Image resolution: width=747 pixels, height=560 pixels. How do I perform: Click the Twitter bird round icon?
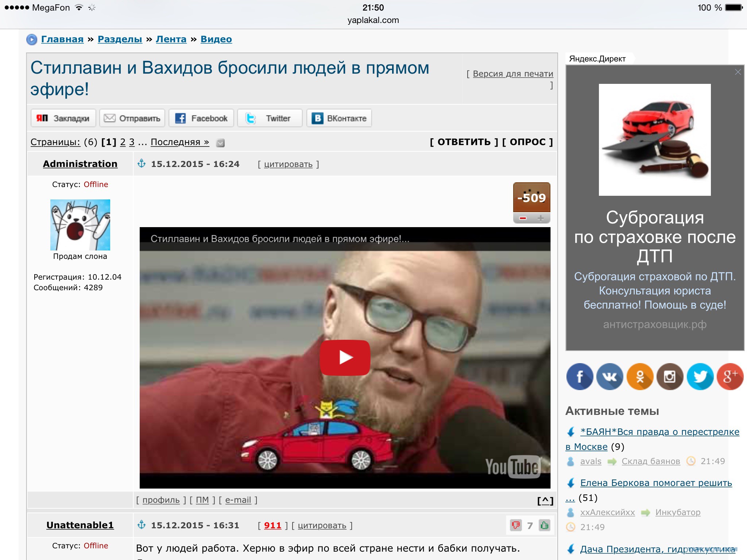tap(700, 377)
